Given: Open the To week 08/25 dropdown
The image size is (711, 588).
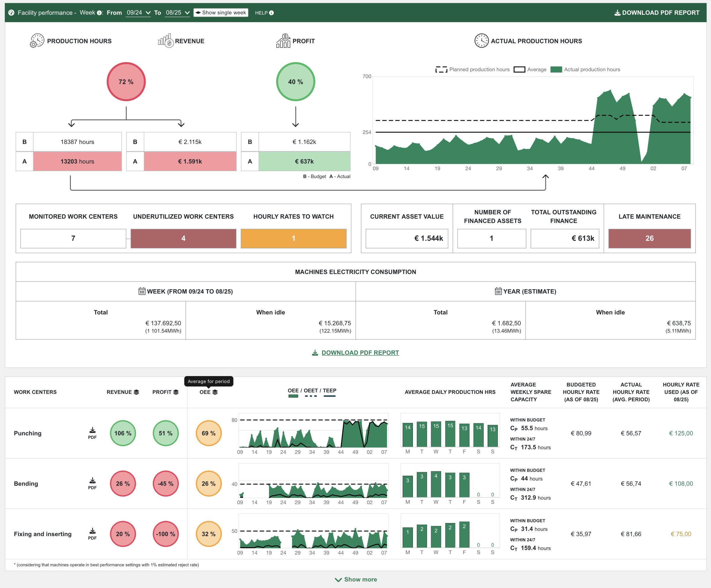Looking at the screenshot, I should (x=177, y=12).
